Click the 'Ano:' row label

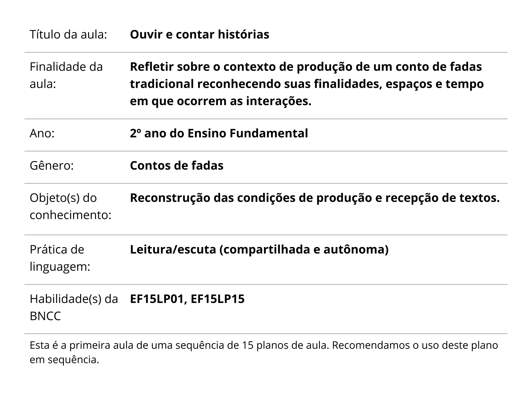click(x=42, y=133)
